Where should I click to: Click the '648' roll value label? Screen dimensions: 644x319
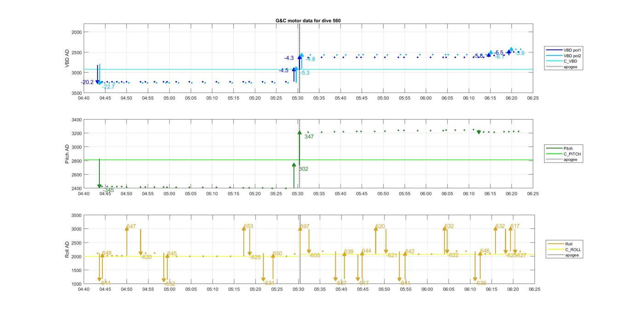tap(107, 253)
